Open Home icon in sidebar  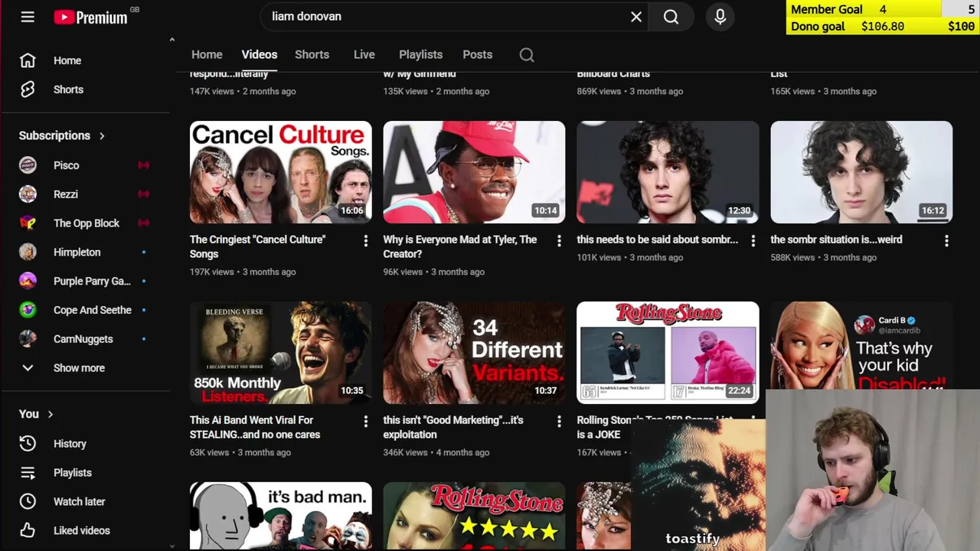pyautogui.click(x=28, y=60)
